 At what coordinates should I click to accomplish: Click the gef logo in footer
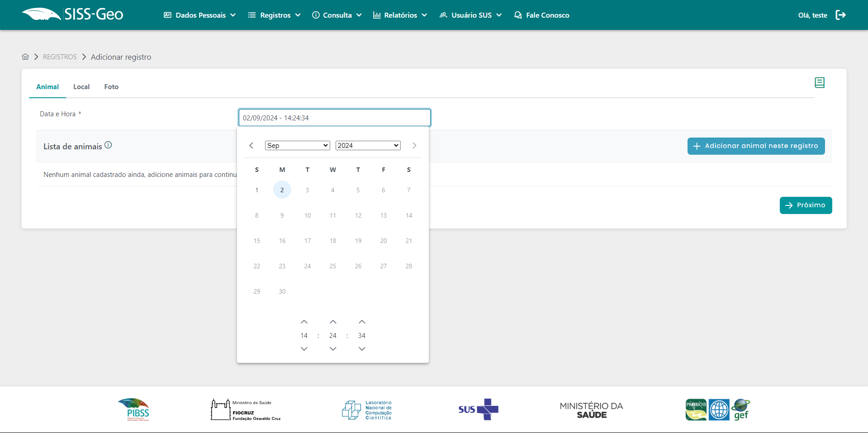point(741,409)
